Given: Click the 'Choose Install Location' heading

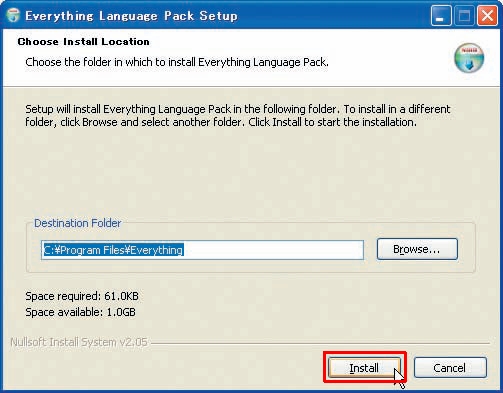Looking at the screenshot, I should [x=83, y=42].
